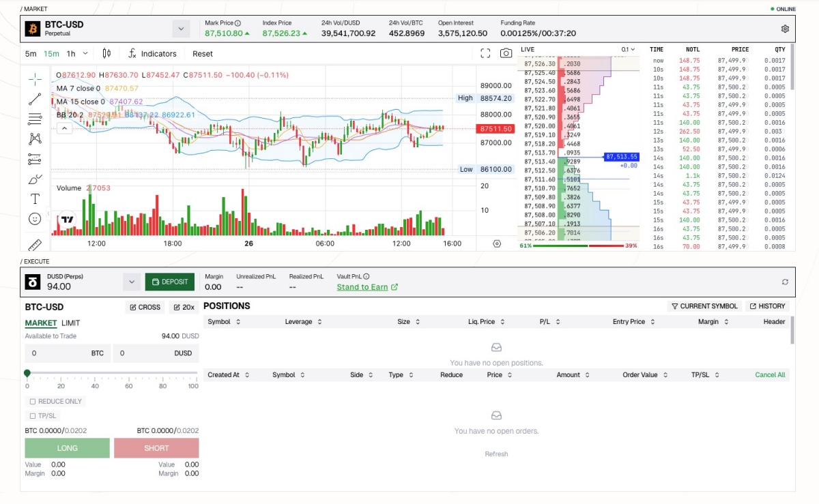Expand the BTC-USD symbol dropdown
Viewport: 819px width, 504px height.
tap(181, 29)
